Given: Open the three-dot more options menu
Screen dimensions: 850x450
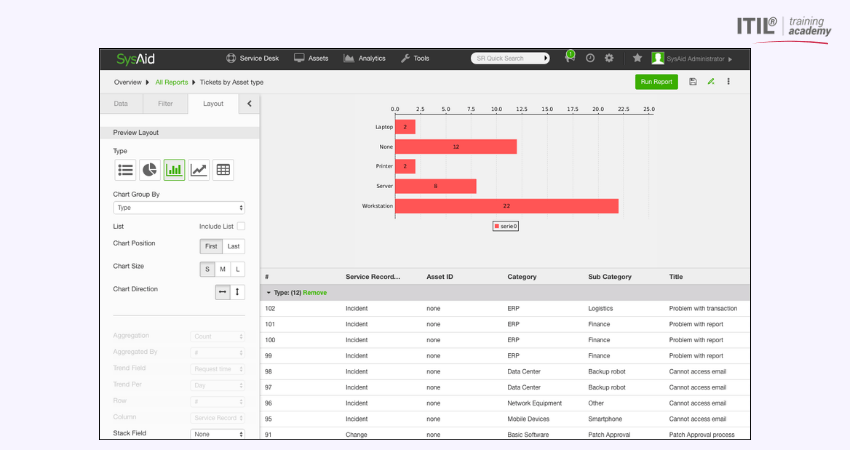Looking at the screenshot, I should [728, 81].
